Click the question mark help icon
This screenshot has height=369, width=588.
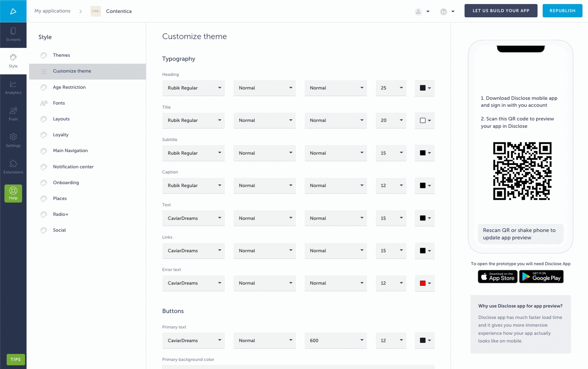tap(443, 11)
